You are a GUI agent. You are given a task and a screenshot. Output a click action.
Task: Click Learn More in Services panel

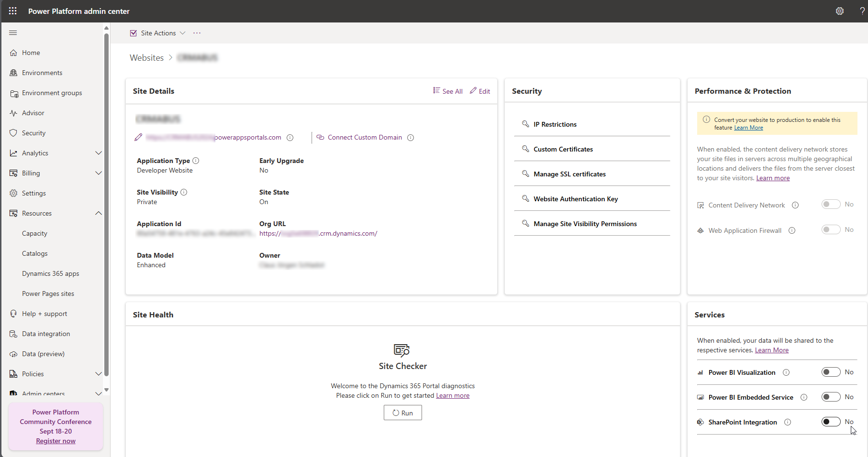[x=772, y=350]
